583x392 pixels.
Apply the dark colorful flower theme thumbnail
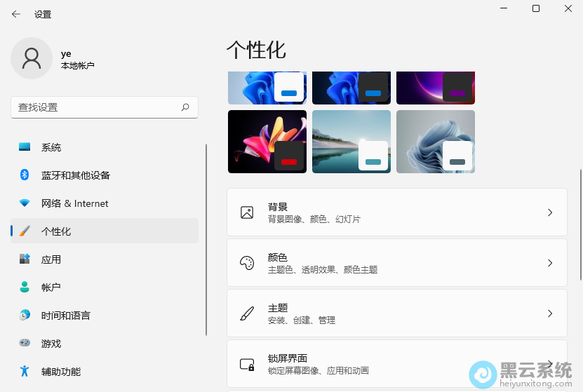pos(267,141)
